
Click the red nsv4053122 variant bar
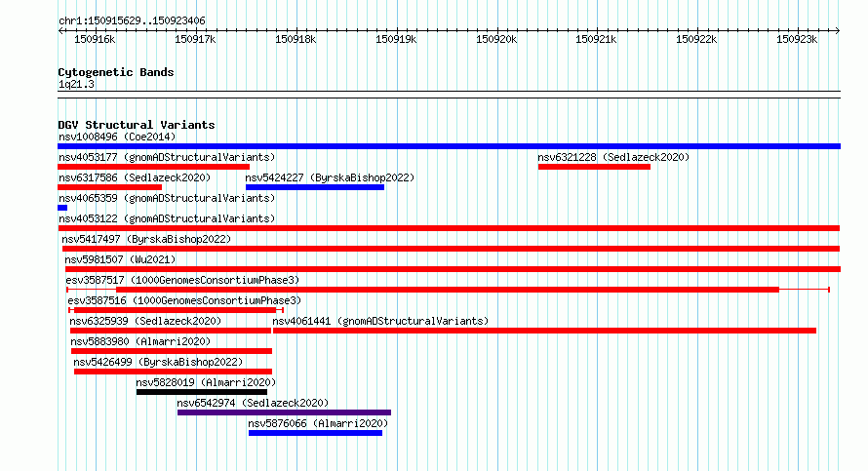click(449, 228)
